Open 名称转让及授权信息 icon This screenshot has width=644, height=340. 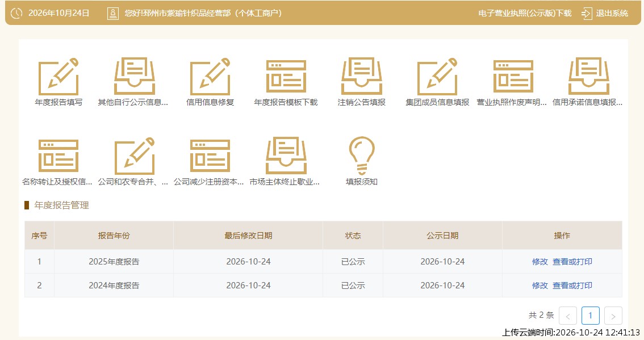click(58, 156)
